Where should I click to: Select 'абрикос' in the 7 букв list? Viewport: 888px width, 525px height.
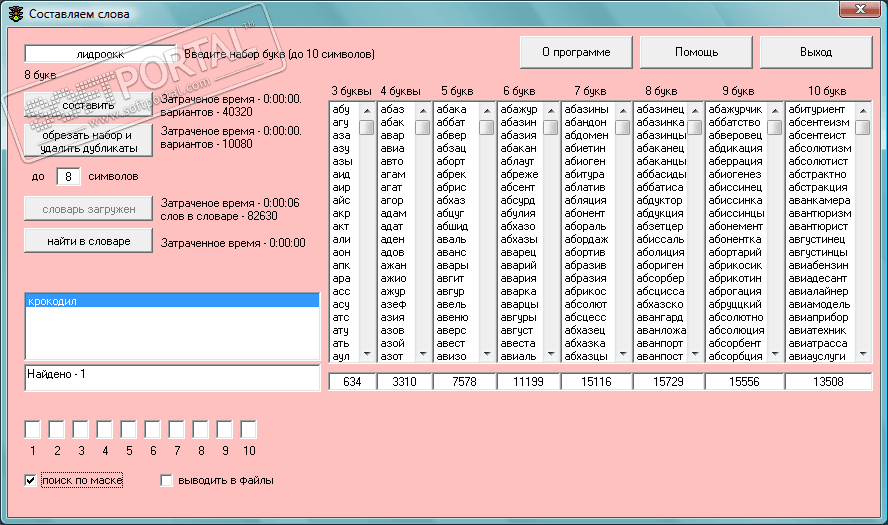click(x=586, y=292)
